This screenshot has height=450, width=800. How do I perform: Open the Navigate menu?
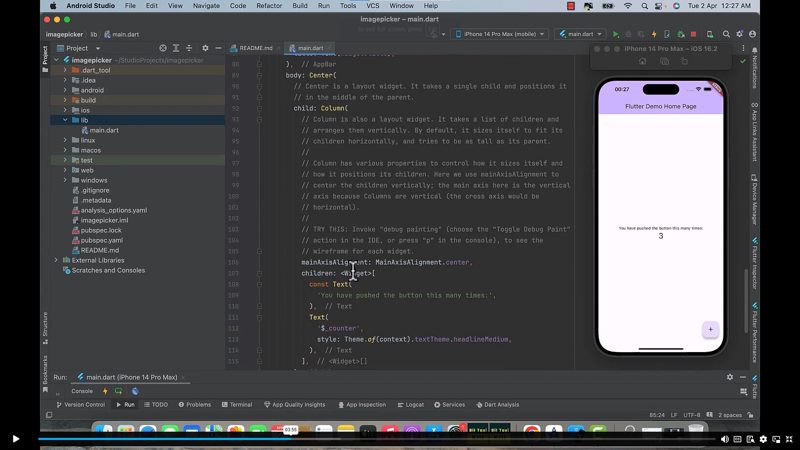tap(206, 6)
